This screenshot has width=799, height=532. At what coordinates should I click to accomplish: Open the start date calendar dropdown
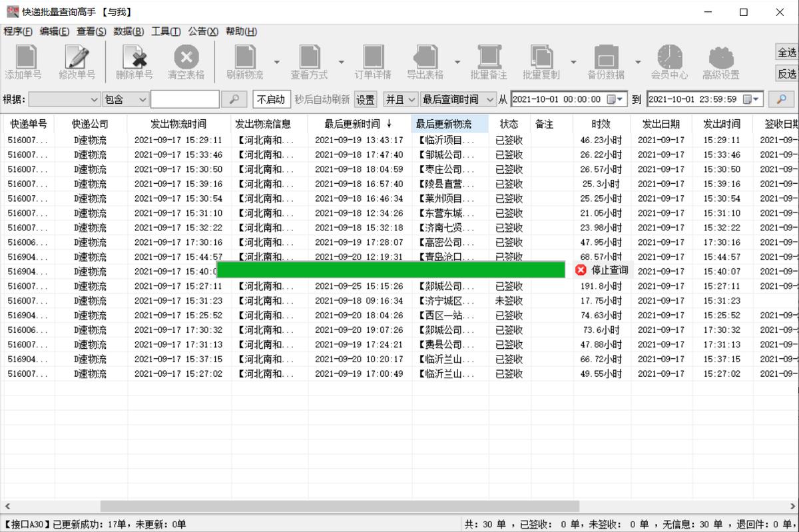pyautogui.click(x=616, y=99)
